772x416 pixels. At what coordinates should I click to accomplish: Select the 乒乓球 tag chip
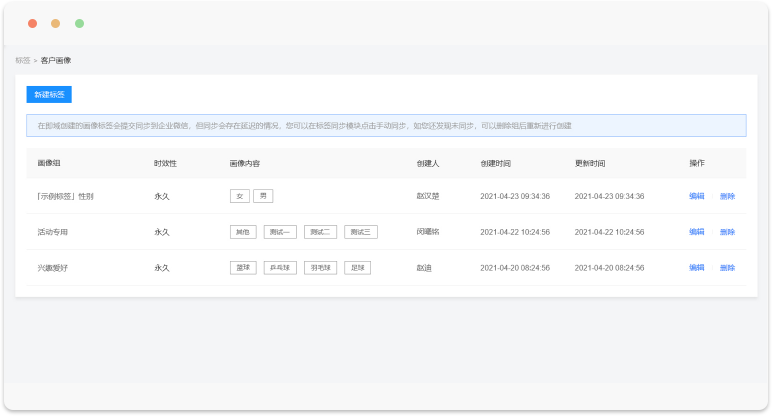coord(280,268)
